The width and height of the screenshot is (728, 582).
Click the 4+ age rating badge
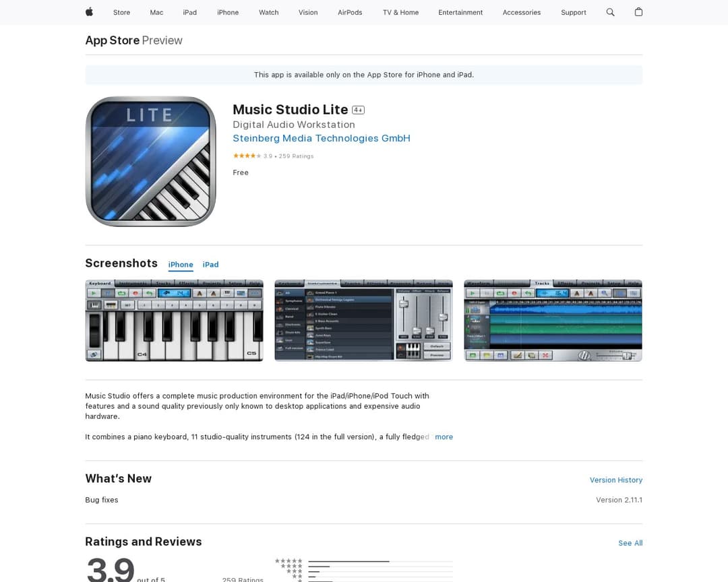point(358,110)
